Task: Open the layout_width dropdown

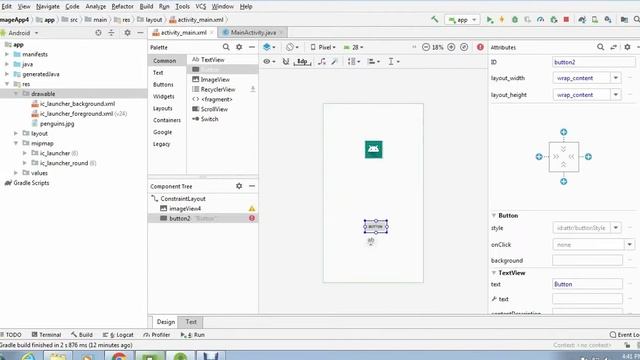Action: pyautogui.click(x=616, y=78)
